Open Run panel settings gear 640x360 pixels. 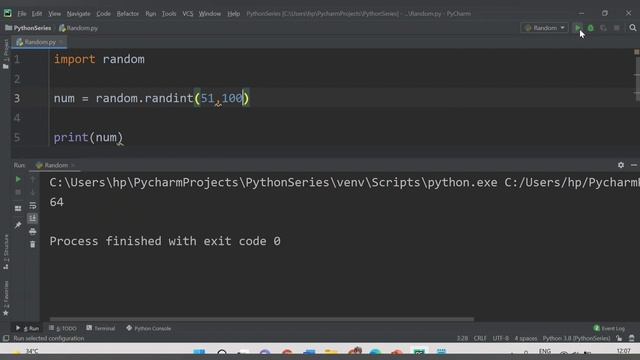click(x=621, y=165)
